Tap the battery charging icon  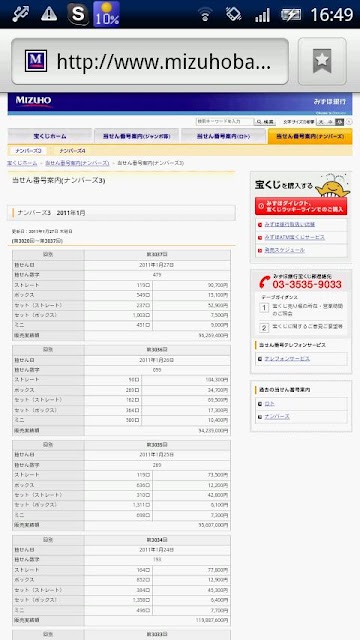(291, 15)
